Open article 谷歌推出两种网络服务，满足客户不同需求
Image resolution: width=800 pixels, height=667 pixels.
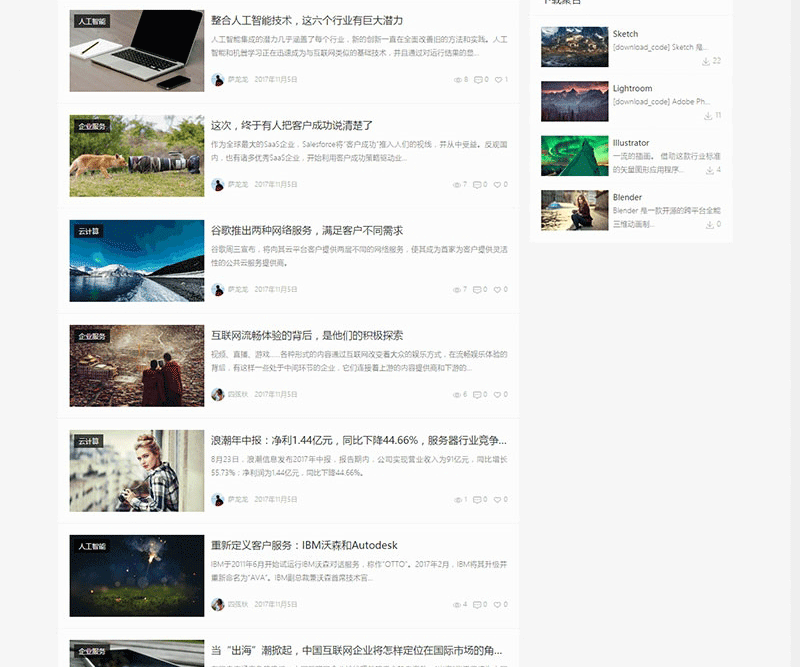tap(307, 231)
